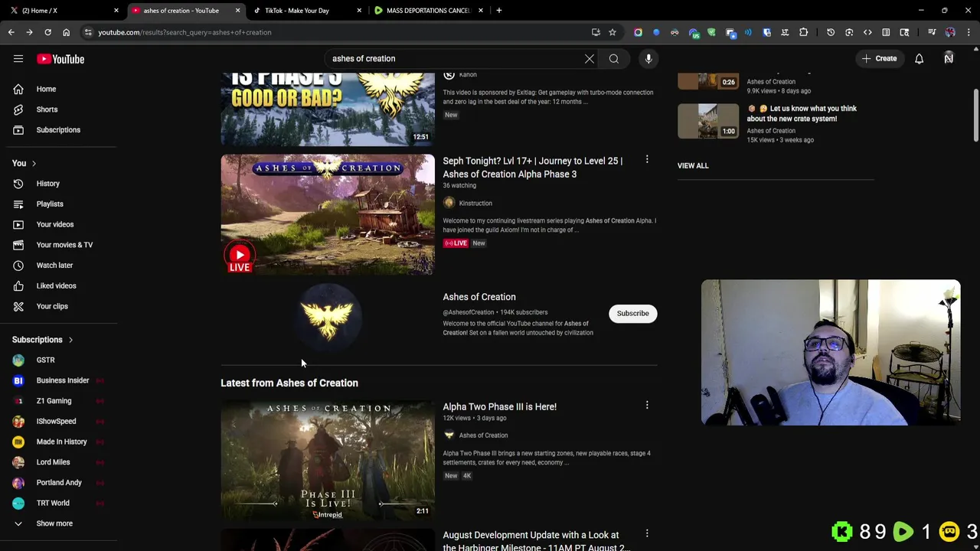Open Made In History subscription
The width and height of the screenshot is (980, 551).
click(61, 442)
